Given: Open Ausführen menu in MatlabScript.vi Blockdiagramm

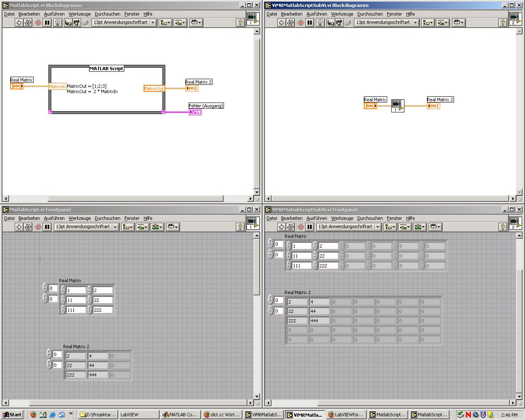Looking at the screenshot, I should [54, 14].
